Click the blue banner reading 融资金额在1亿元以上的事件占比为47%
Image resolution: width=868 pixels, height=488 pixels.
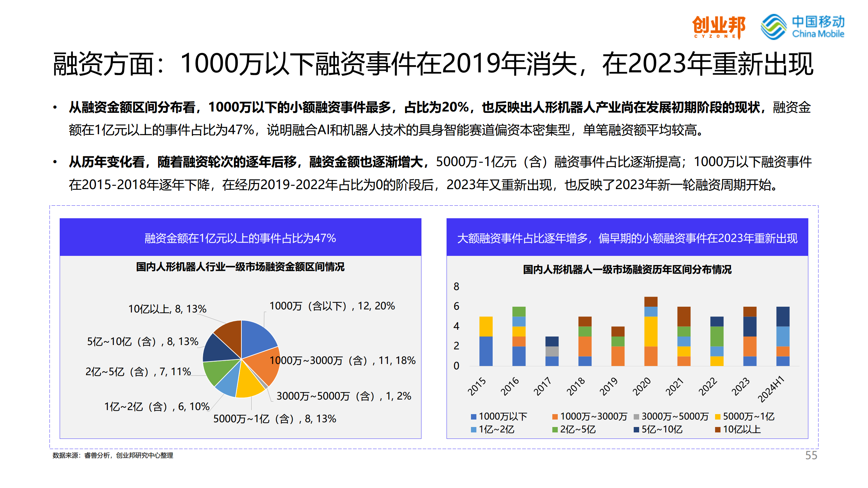click(x=240, y=237)
